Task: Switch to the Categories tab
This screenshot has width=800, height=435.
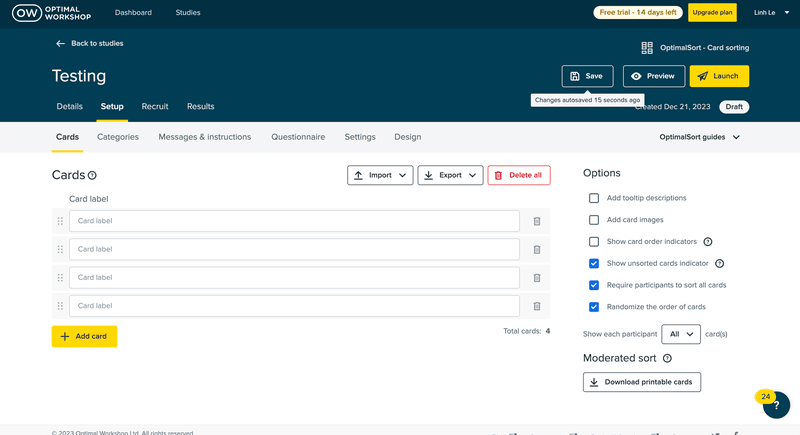Action: click(x=118, y=137)
